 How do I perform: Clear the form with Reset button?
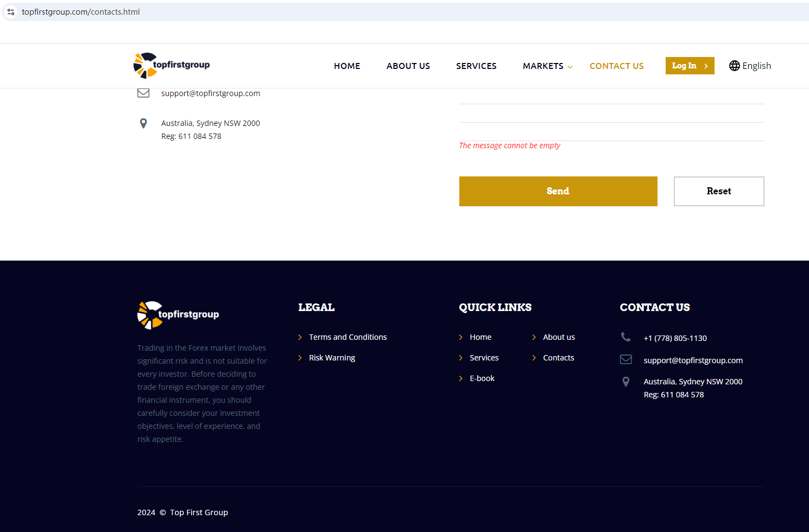click(719, 191)
